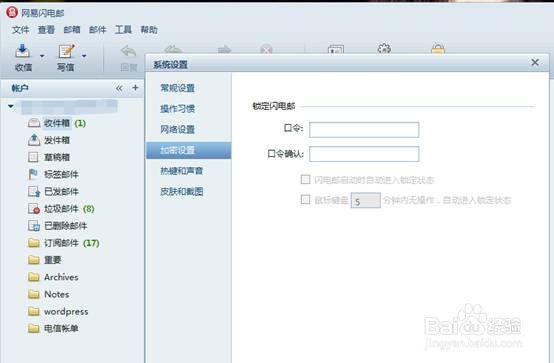The height and width of the screenshot is (363, 554).
Task: Open the 工具 menu
Action: (123, 30)
